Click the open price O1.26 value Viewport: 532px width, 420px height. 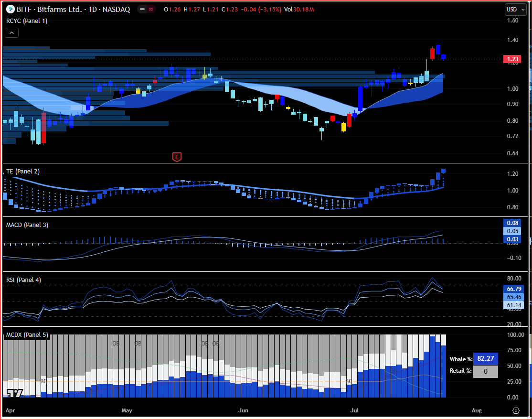pyautogui.click(x=172, y=10)
